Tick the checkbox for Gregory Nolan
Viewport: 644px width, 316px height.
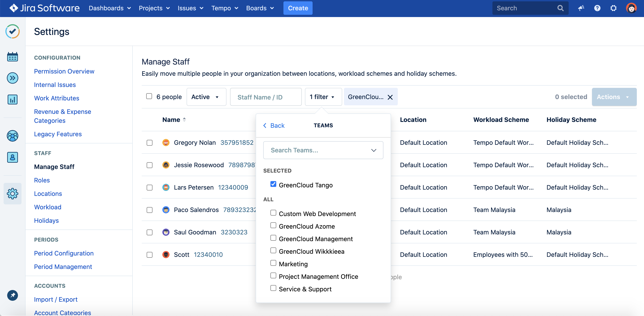point(150,143)
